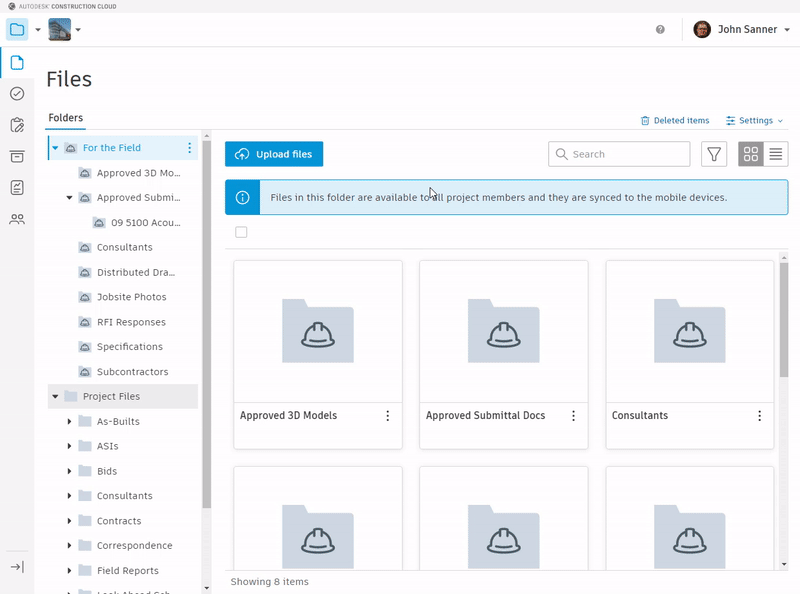Click the info icon in the banner
This screenshot has width=800, height=594.
click(242, 197)
